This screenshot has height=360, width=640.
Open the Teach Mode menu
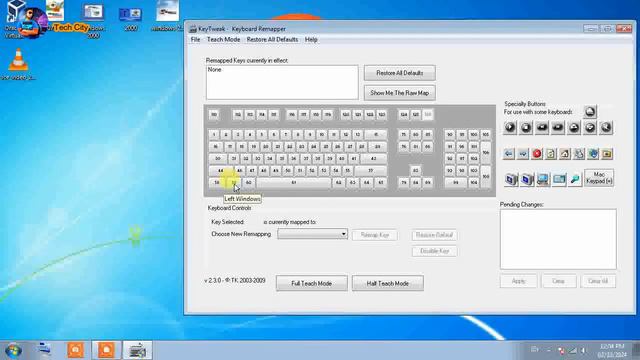pos(223,40)
